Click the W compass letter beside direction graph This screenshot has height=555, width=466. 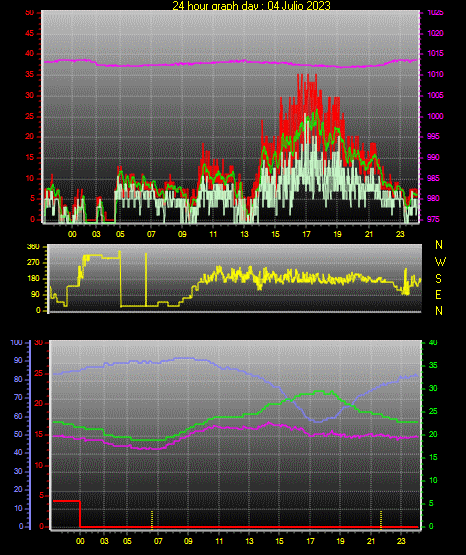(440, 262)
